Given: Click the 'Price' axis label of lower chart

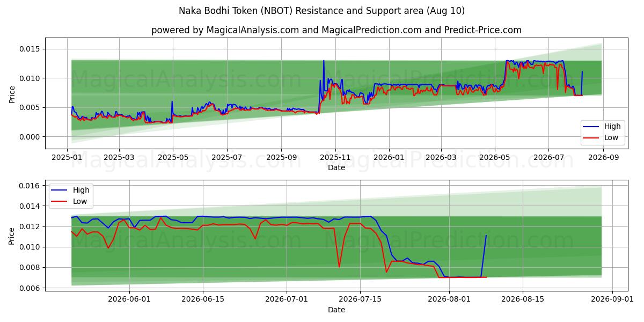Looking at the screenshot, I should (x=12, y=235).
